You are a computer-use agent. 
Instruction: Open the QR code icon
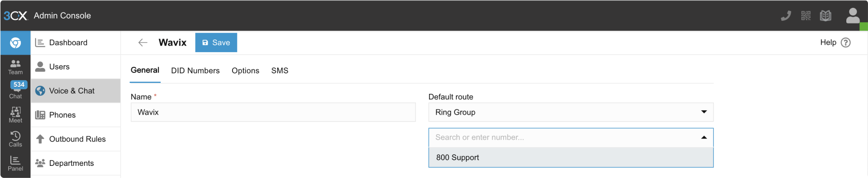coord(806,16)
